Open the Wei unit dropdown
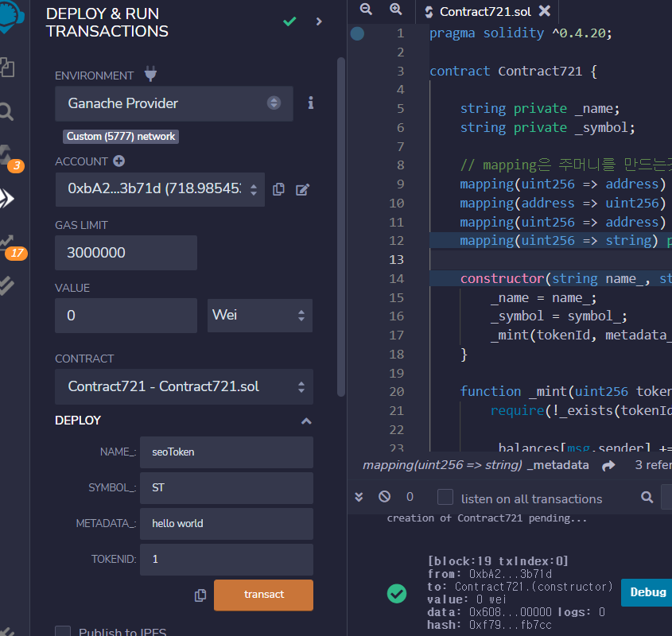This screenshot has width=672, height=636. (x=260, y=316)
